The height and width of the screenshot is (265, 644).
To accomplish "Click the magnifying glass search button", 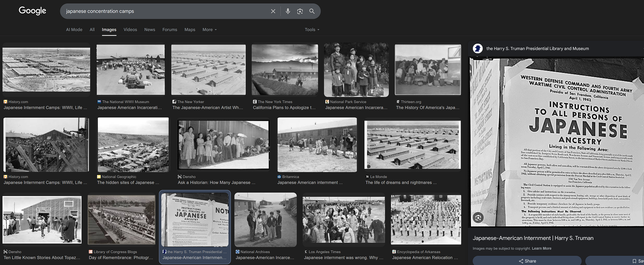I will [x=312, y=11].
